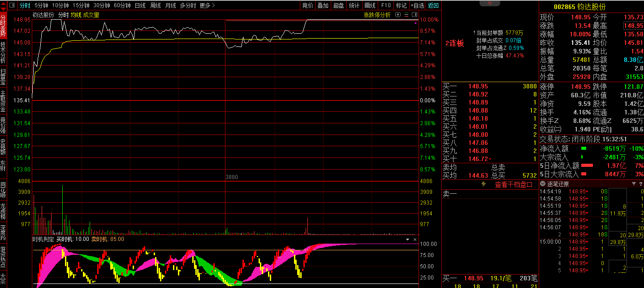This screenshot has height=288, width=644.
Task: Open the 竞价强 left sidebar tab
Action: pyautogui.click(x=3, y=126)
